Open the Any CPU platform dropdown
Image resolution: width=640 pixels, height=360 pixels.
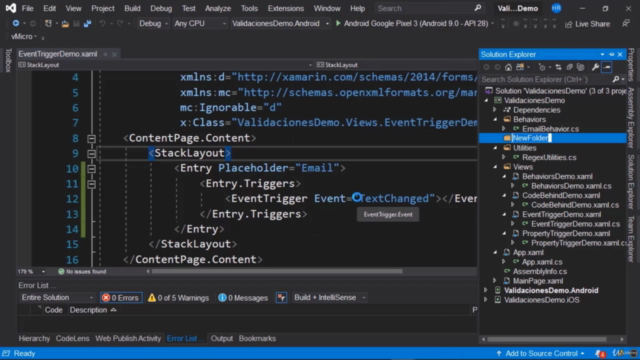200,24
